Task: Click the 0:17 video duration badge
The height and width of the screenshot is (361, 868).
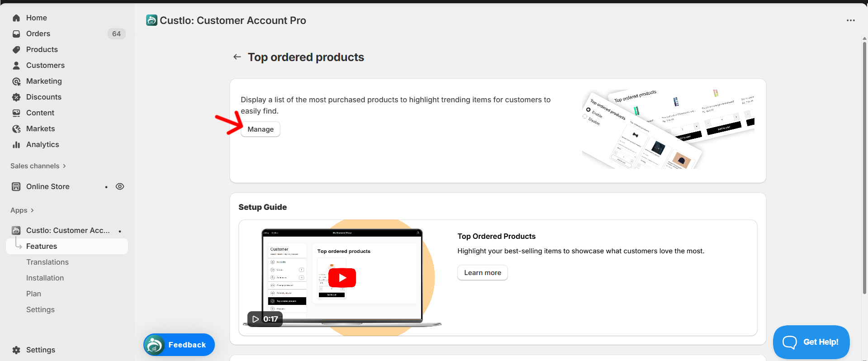Action: 265,319
